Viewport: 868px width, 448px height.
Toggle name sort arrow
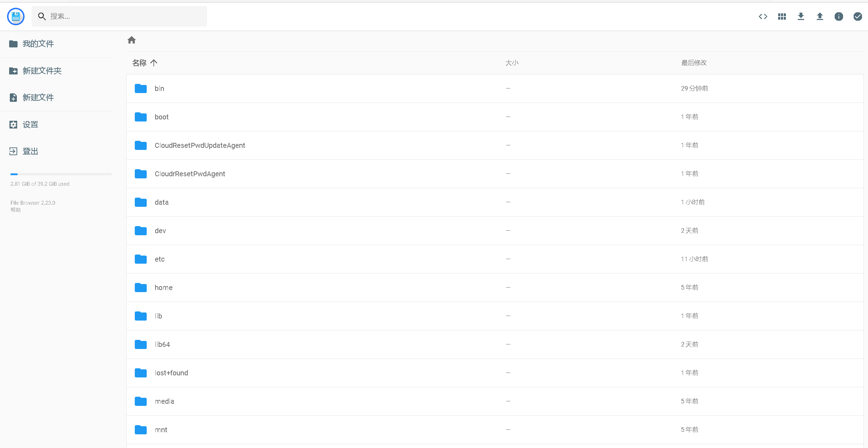coord(154,63)
